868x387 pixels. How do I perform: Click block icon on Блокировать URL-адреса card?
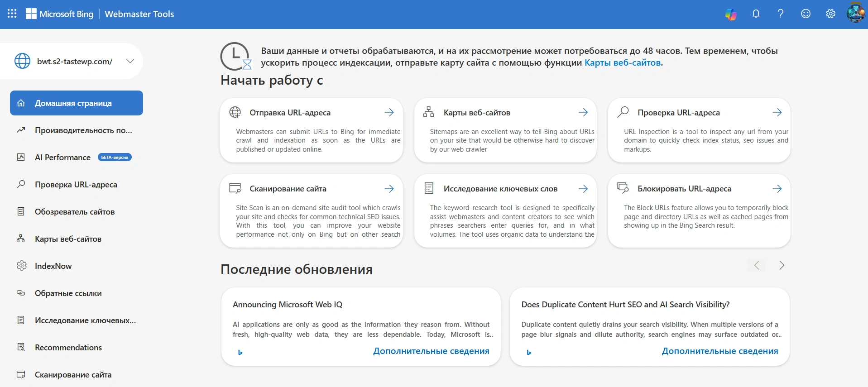click(x=623, y=188)
